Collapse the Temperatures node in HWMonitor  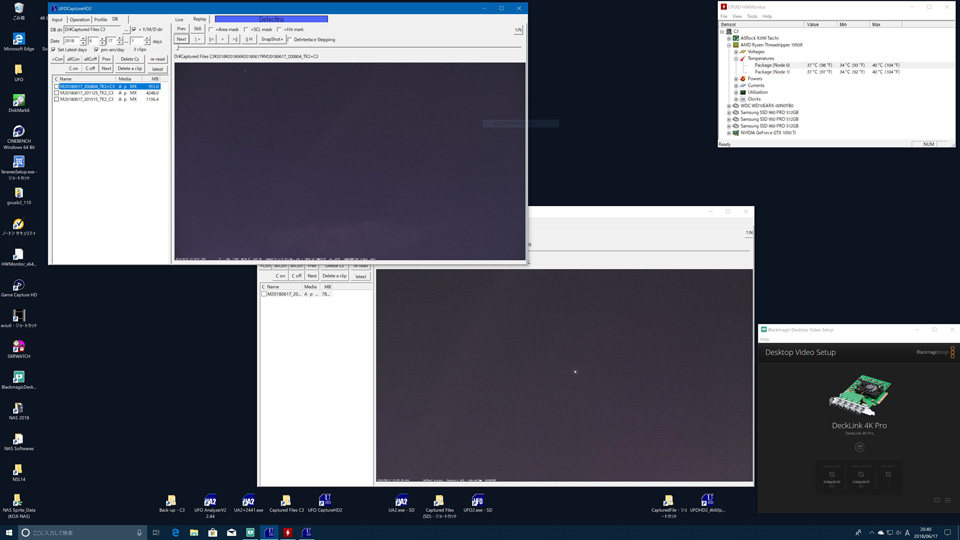(736, 58)
